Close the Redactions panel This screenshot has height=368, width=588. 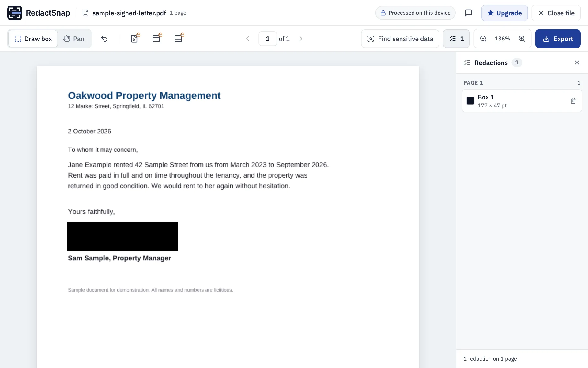(x=577, y=63)
